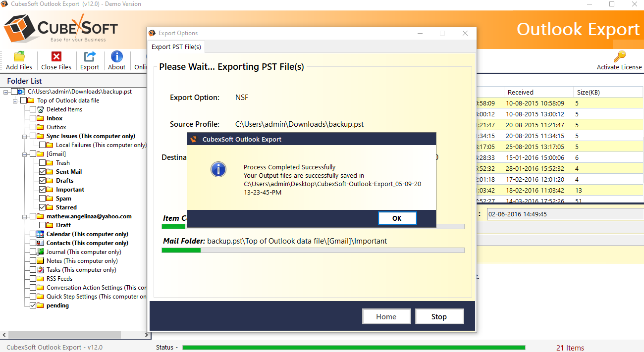
Task: Click the Journal folder icon
Action: tap(41, 252)
